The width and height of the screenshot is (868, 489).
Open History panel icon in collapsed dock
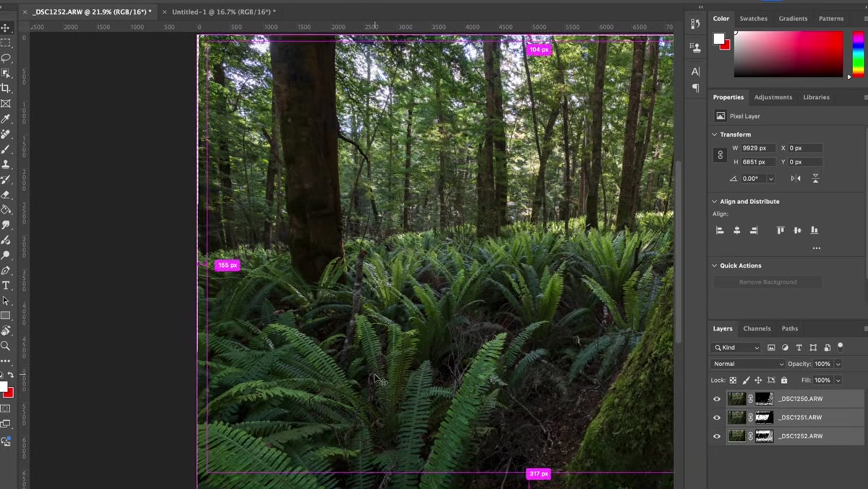pos(695,25)
